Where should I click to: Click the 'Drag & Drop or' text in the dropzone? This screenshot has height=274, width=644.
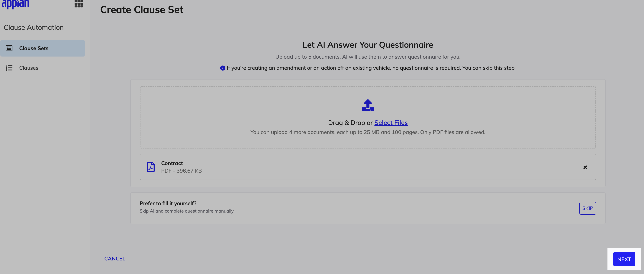[x=350, y=123]
